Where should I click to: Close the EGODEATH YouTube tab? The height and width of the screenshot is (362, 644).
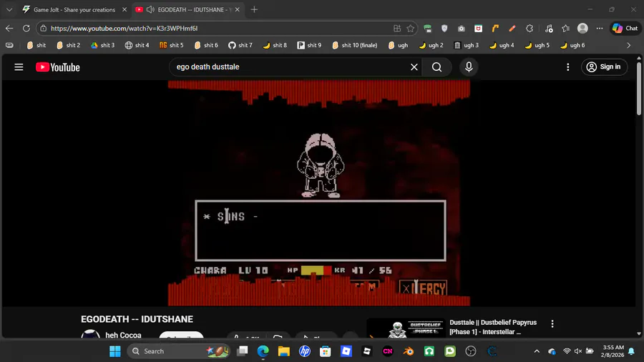click(238, 9)
